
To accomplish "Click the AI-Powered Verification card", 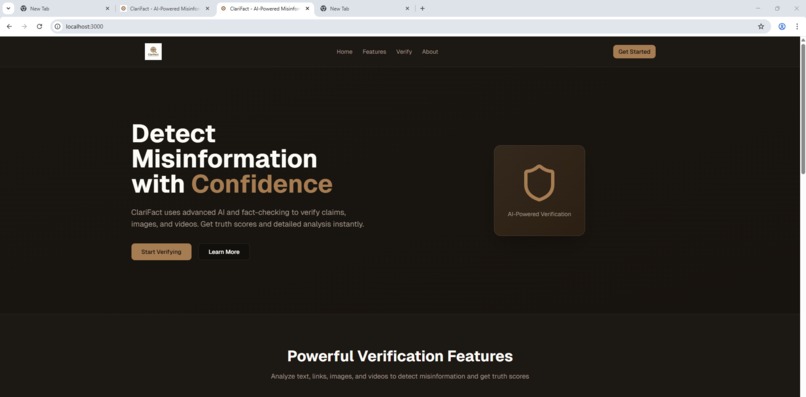I will point(539,190).
